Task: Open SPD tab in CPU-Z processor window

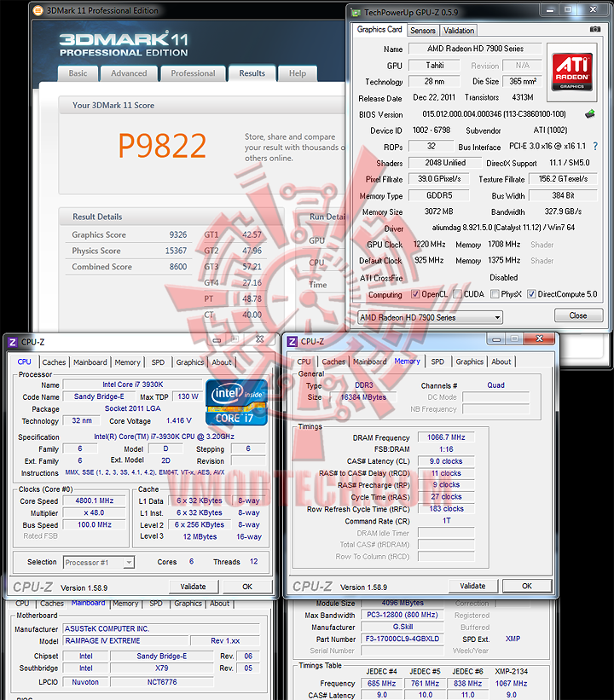Action: (158, 362)
